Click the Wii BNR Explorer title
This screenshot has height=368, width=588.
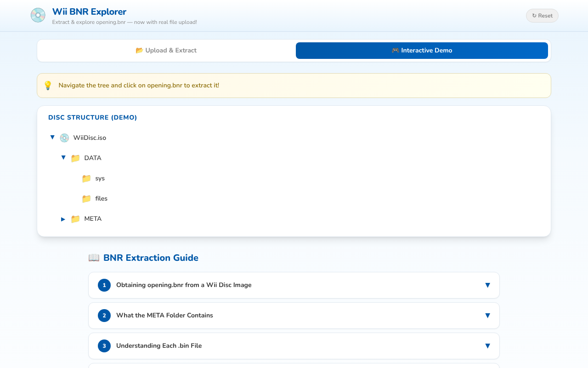point(89,12)
